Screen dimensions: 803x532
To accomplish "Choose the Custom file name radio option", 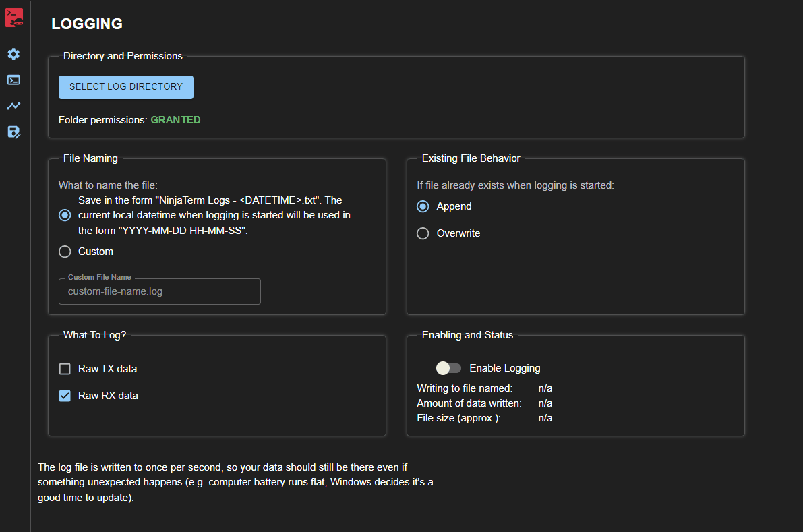I will tap(65, 252).
